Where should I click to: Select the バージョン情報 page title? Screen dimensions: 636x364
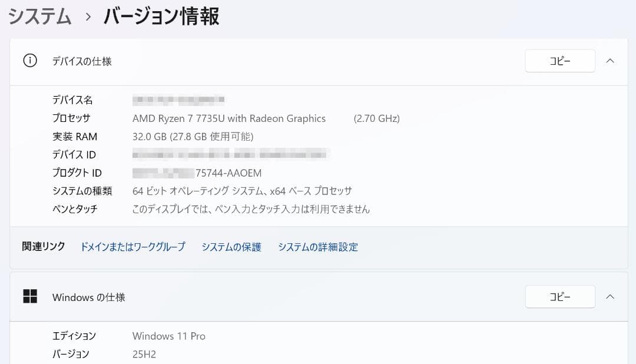click(161, 16)
